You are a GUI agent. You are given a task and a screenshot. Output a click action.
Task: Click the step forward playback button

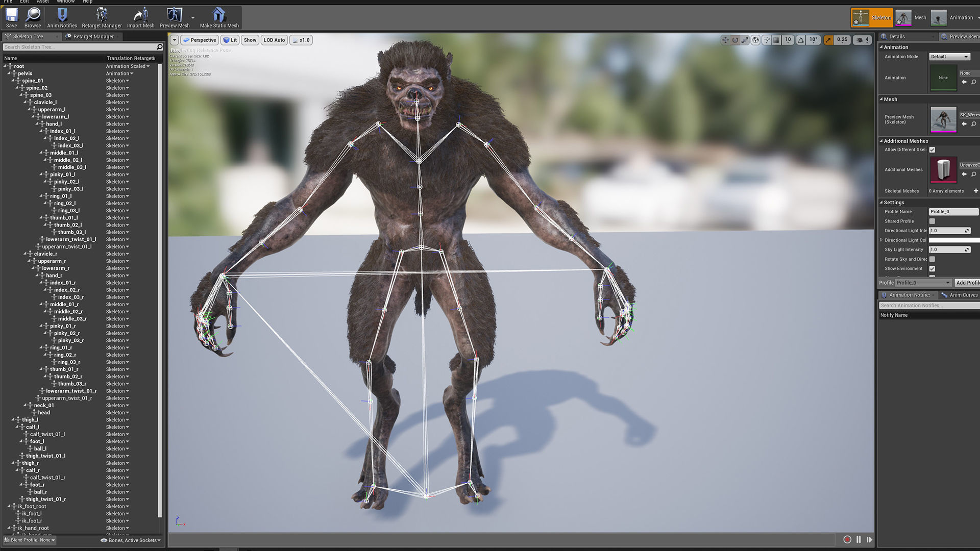869,539
